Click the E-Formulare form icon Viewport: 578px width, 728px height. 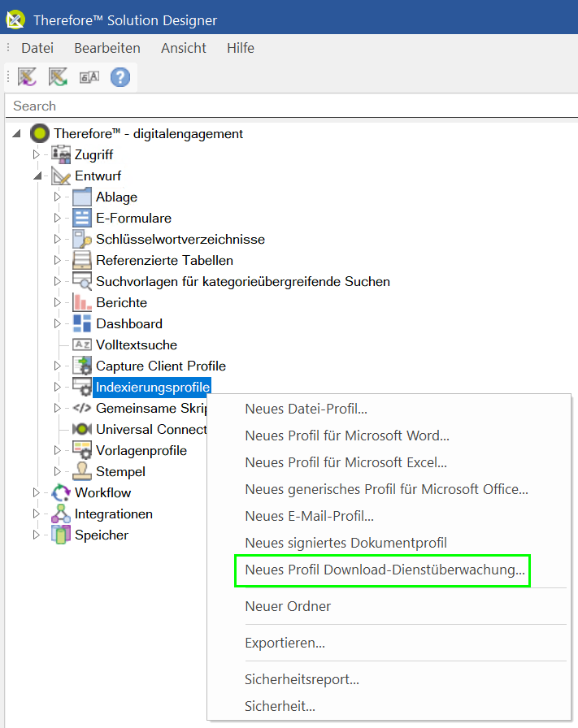pos(82,218)
